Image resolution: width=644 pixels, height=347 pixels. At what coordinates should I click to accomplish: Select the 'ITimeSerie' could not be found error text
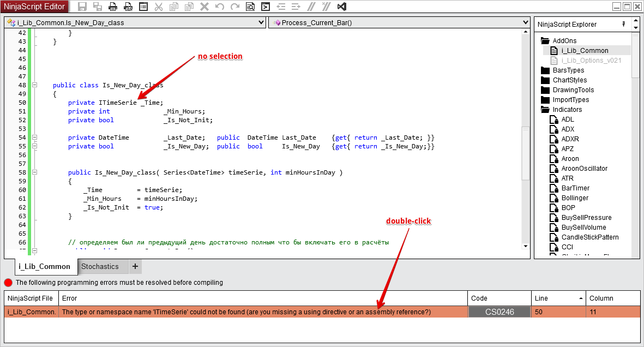click(246, 312)
